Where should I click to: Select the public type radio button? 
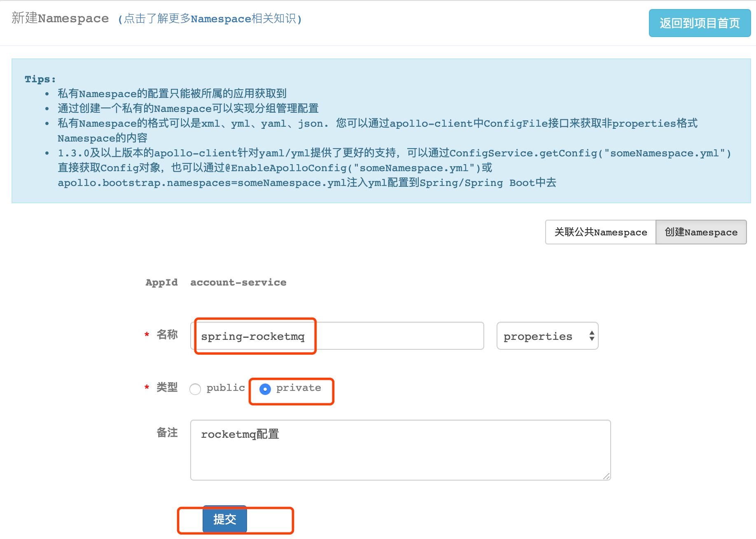click(x=195, y=389)
